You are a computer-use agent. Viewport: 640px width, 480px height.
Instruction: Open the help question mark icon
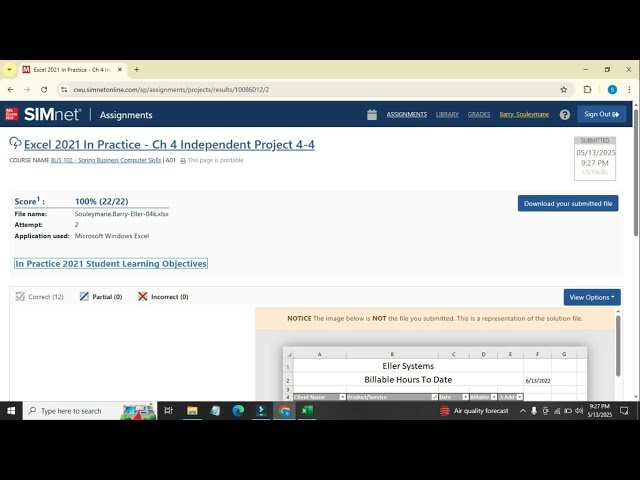pyautogui.click(x=565, y=115)
